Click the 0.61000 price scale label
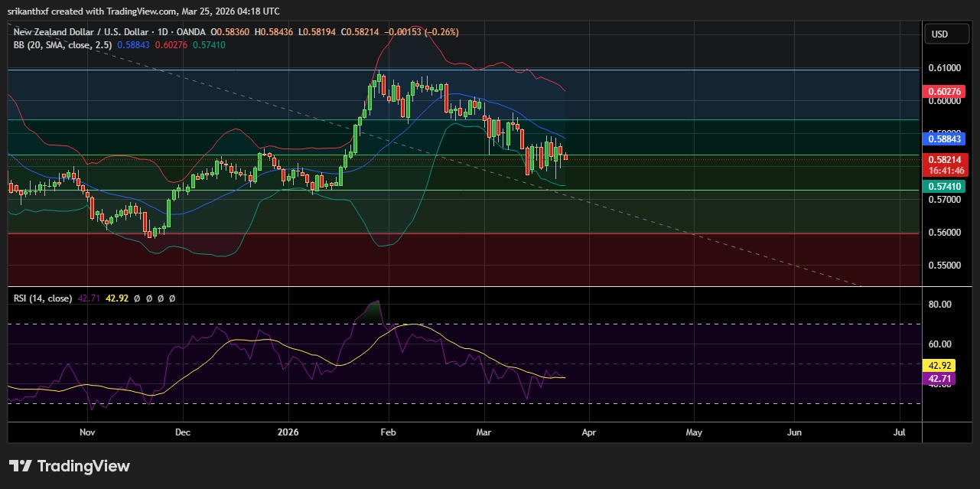Screen dimensions: 980x489 coord(946,68)
